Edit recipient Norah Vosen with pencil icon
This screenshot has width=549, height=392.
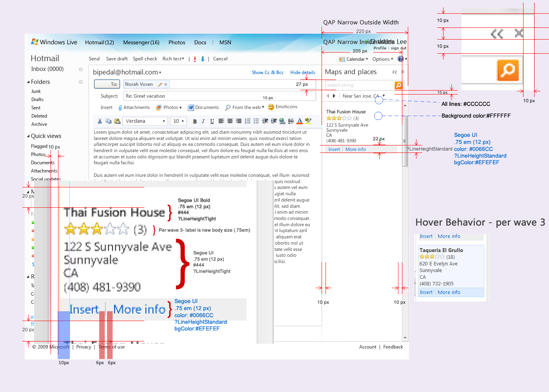click(x=160, y=84)
